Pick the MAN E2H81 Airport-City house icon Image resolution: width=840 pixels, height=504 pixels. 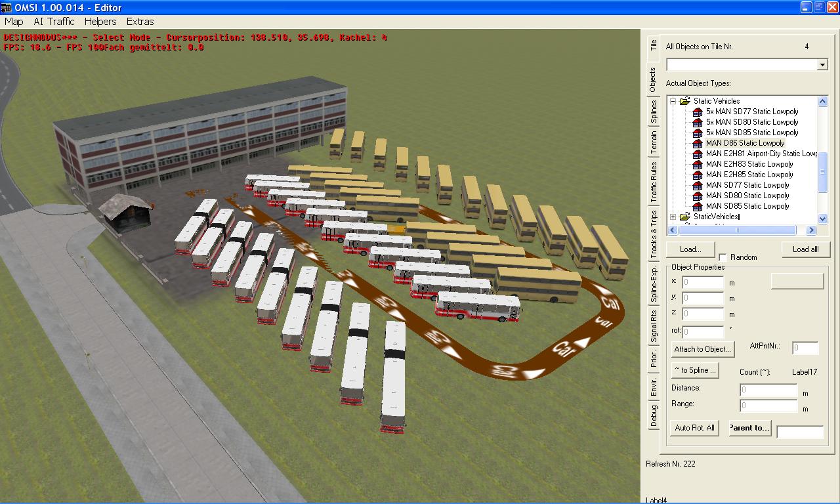coord(698,154)
